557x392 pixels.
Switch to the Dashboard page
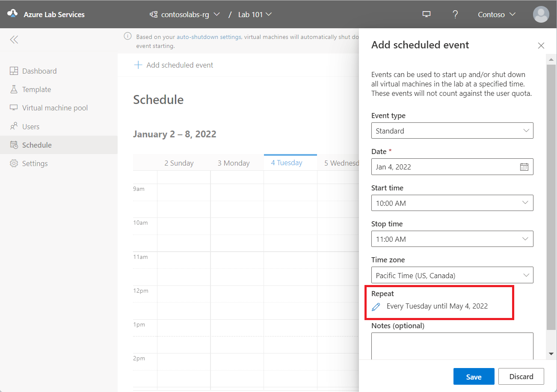pyautogui.click(x=13, y=71)
